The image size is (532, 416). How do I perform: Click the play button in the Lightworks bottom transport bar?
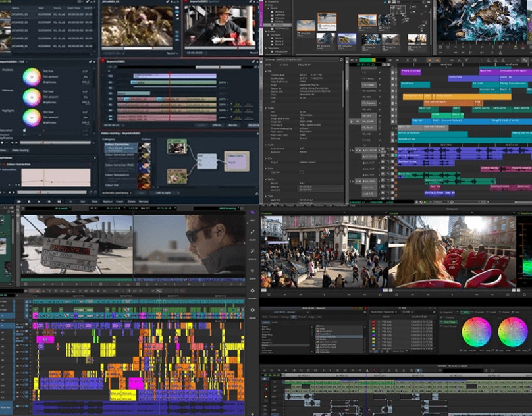[40, 201]
